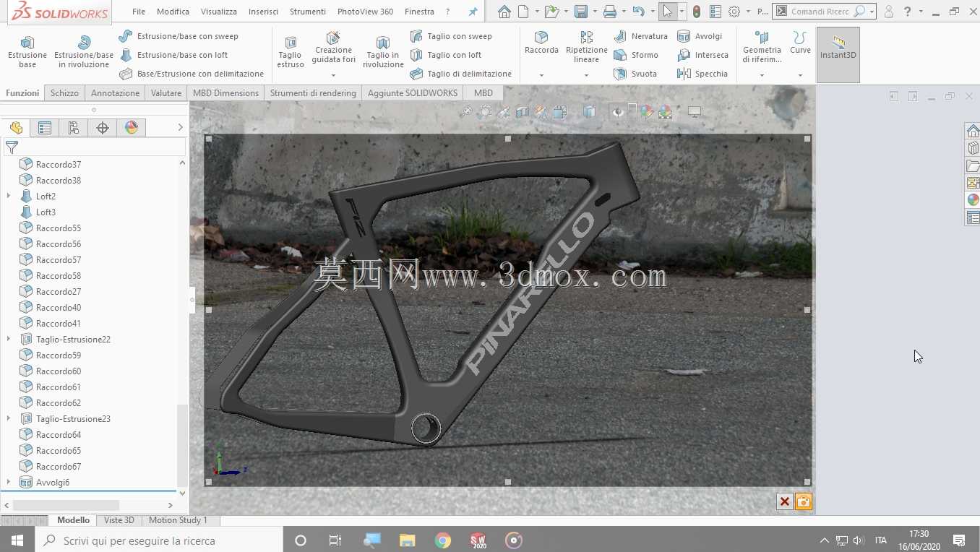Switch to the Valutare tab
The height and width of the screenshot is (552, 980).
click(x=166, y=93)
